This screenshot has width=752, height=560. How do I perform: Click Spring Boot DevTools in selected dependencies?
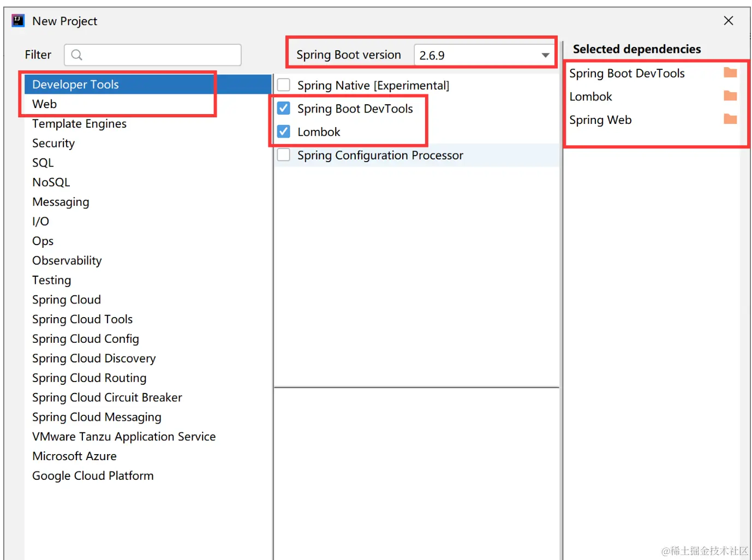[x=627, y=73]
